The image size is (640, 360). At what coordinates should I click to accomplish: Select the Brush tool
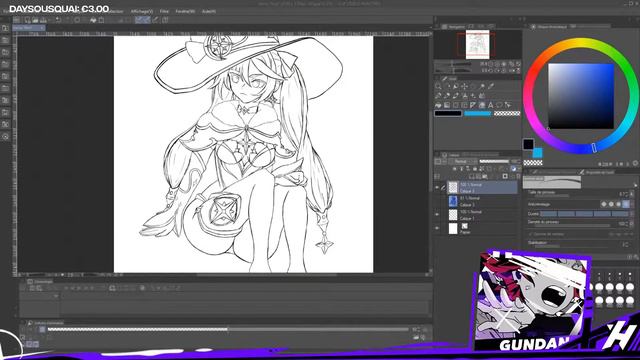(456, 96)
